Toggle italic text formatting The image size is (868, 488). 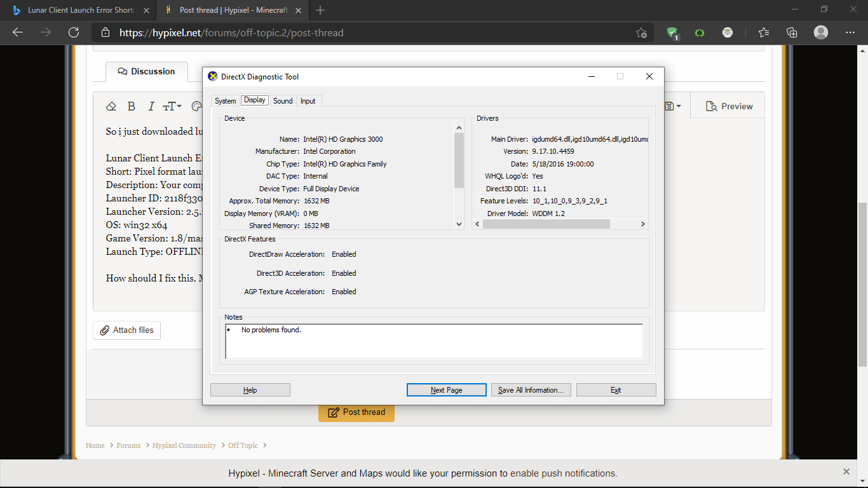point(151,106)
